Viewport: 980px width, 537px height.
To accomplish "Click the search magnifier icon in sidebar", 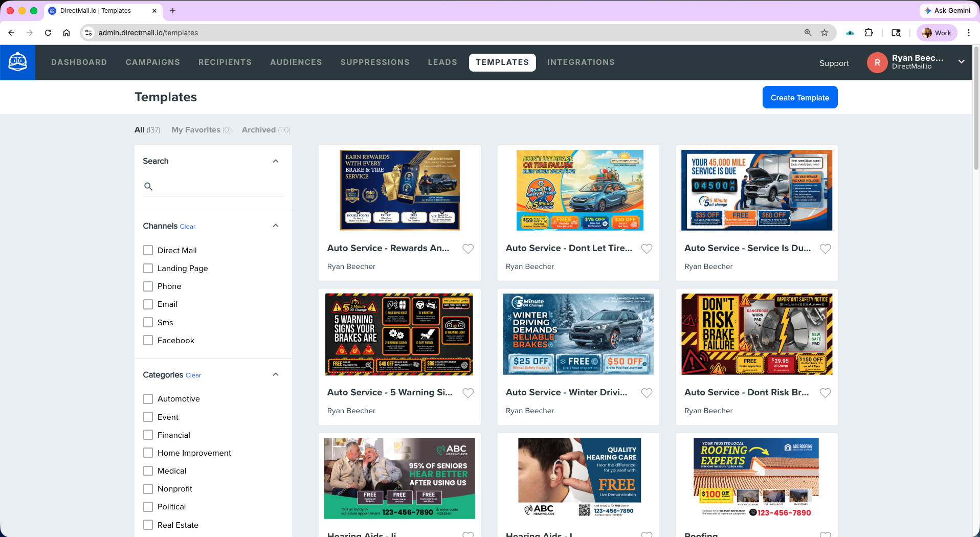I will (148, 187).
